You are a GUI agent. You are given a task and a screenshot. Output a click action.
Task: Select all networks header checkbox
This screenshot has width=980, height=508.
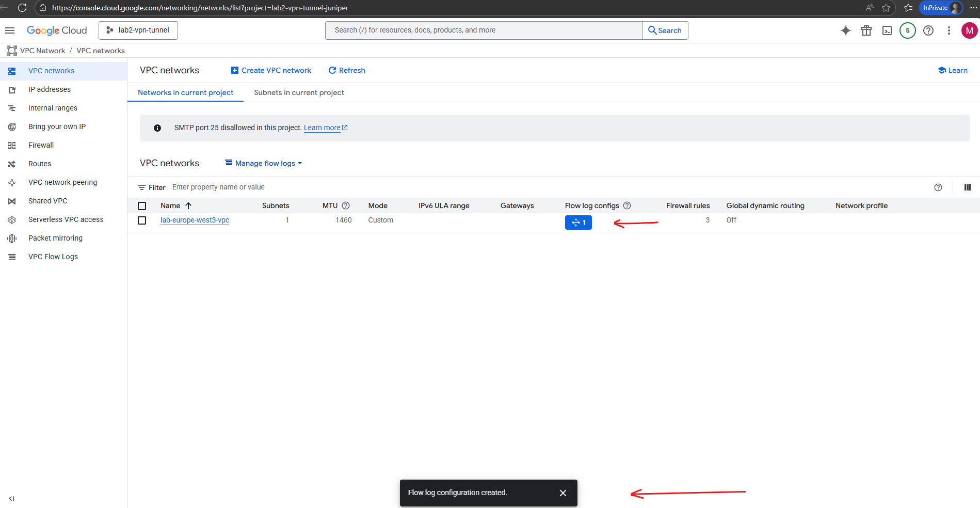[142, 206]
